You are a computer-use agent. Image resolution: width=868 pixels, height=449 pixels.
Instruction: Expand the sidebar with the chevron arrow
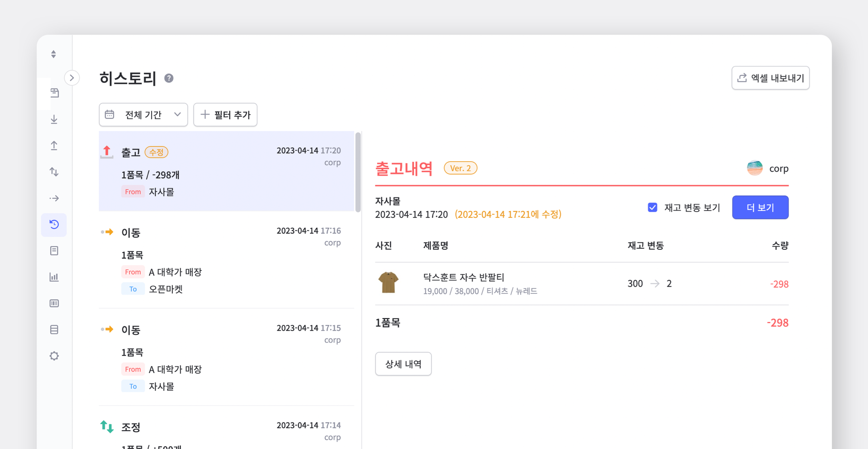[x=72, y=78]
